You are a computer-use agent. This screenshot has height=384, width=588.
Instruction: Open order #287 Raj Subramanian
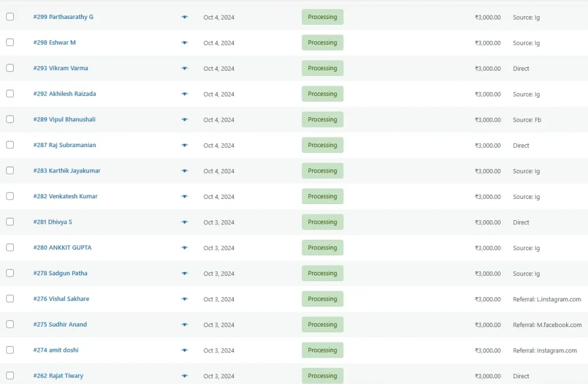64,145
